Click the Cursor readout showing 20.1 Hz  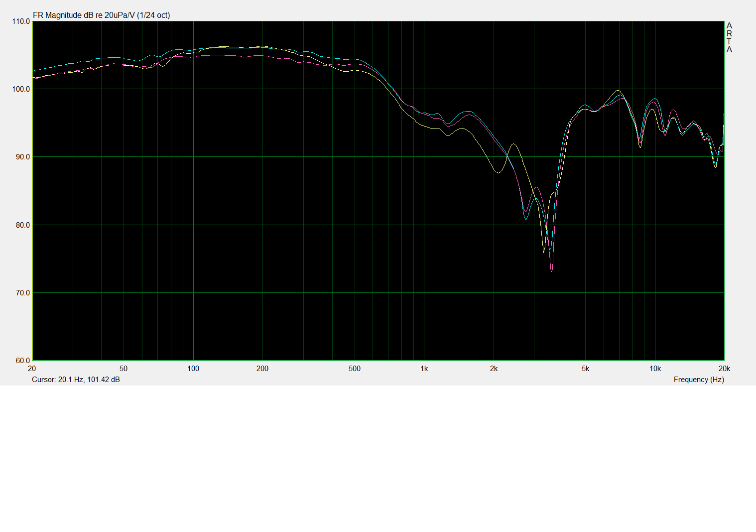76,380
